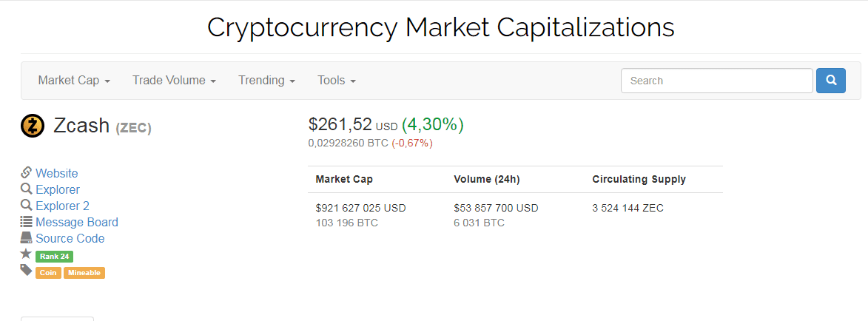Click inside the Search input field

coord(716,81)
